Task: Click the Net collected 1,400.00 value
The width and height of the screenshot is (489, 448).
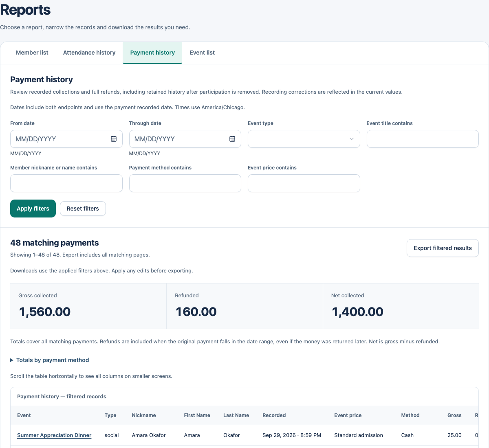Action: 357,312
